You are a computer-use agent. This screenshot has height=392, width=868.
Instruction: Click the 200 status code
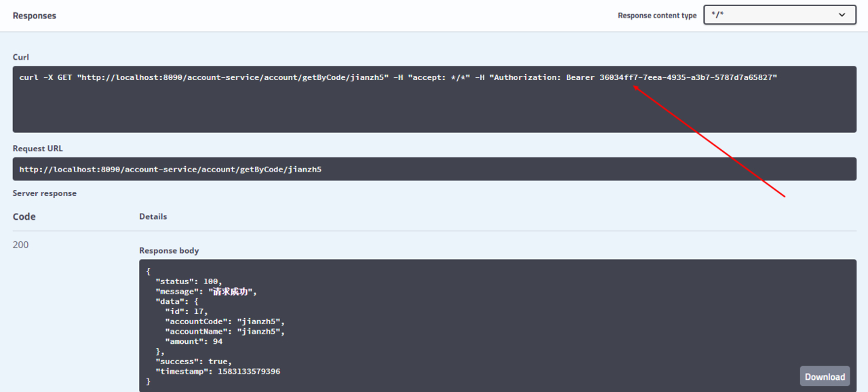[x=21, y=244]
